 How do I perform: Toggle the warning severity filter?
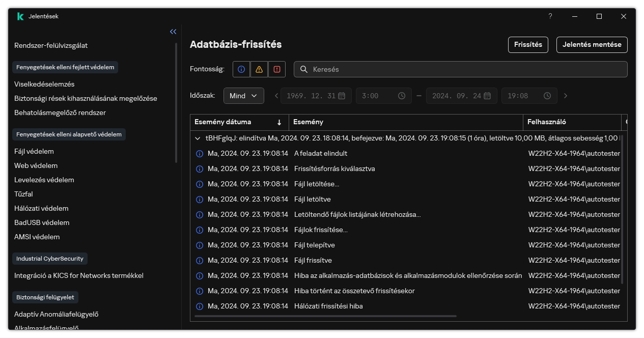click(259, 69)
